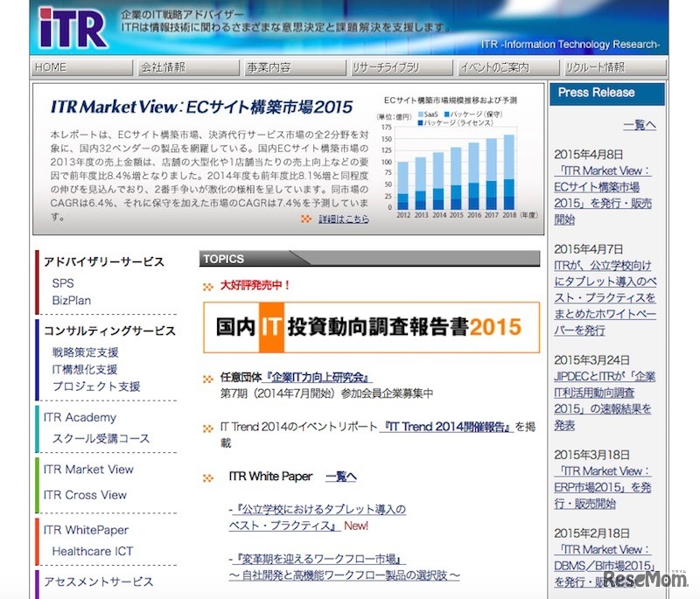Click the orange bullet icon beside 大好評発売中
Screen dimensions: 700x599
click(208, 286)
